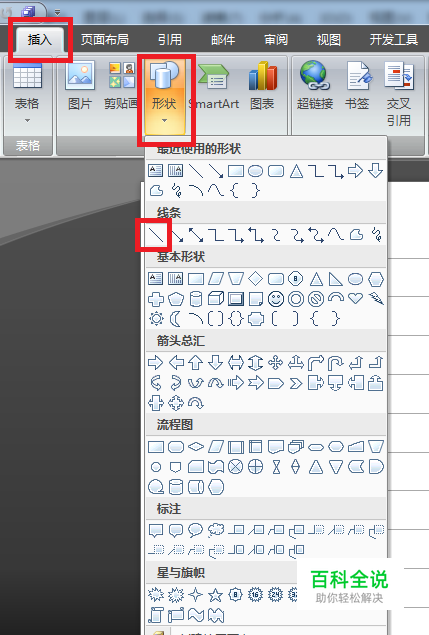Pick the flowchart predefined process shape
429x635 pixels.
point(236,447)
